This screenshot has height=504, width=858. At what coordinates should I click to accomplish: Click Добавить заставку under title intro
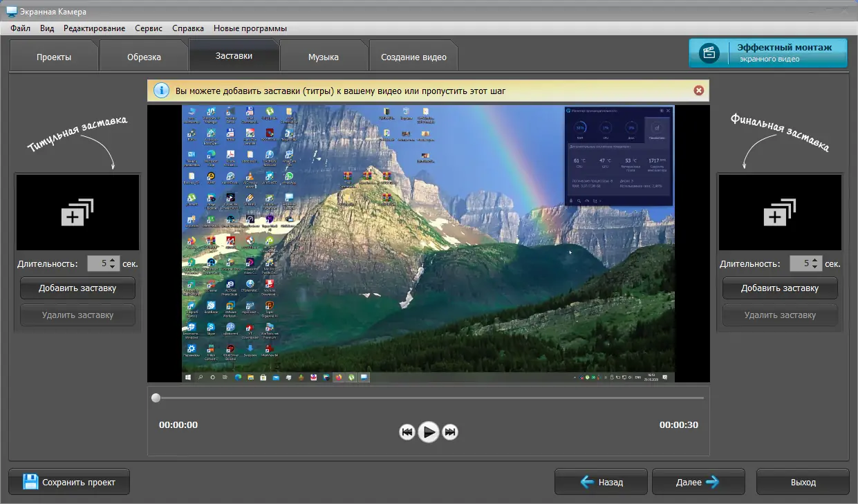(77, 288)
